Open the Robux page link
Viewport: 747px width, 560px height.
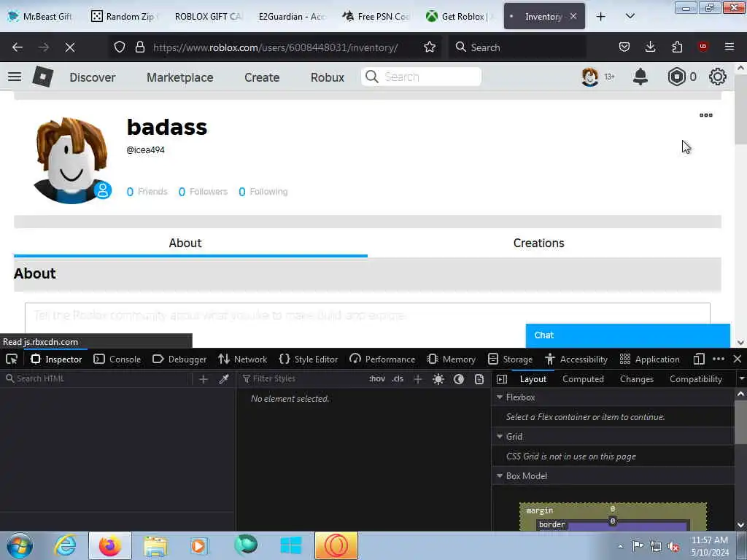point(328,77)
